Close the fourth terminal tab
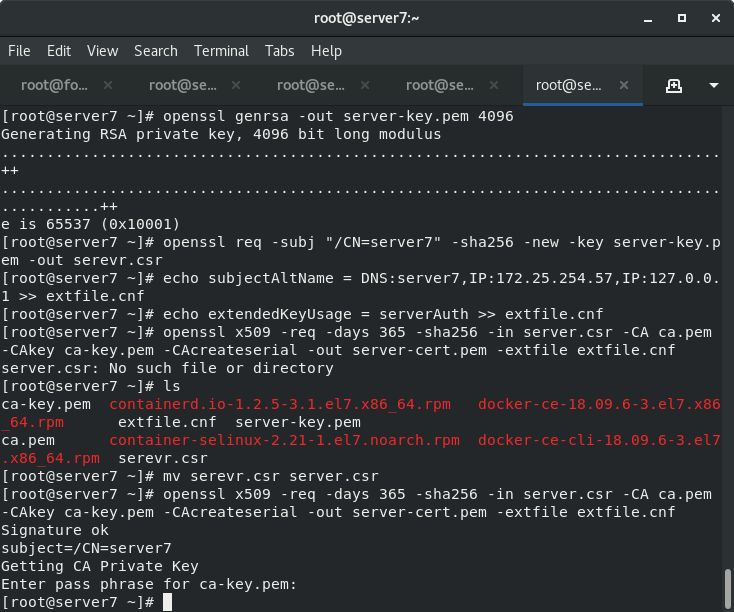The width and height of the screenshot is (734, 612). 494,85
